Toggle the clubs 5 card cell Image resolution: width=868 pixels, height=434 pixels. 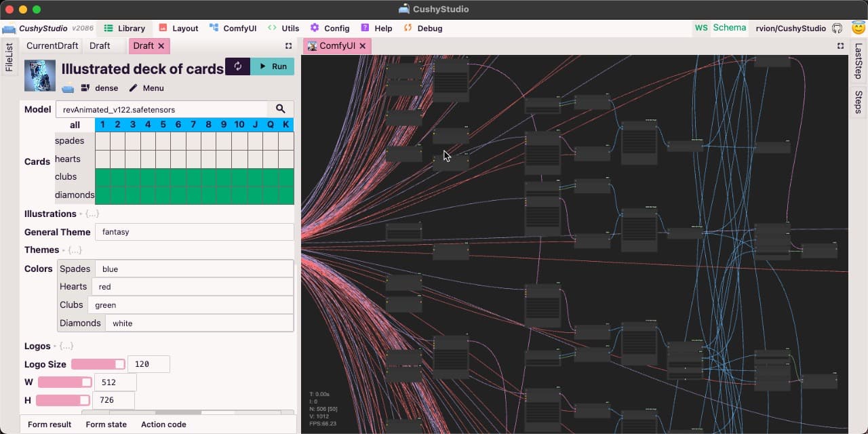click(163, 177)
